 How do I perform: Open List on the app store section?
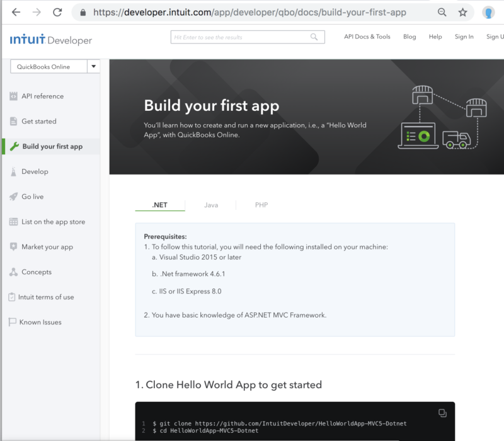54,222
